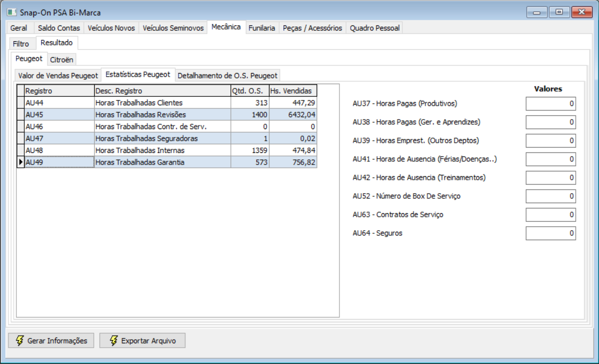The width and height of the screenshot is (599, 364).
Task: Click the 1400 Qtd. O.S. cell
Action: 250,114
